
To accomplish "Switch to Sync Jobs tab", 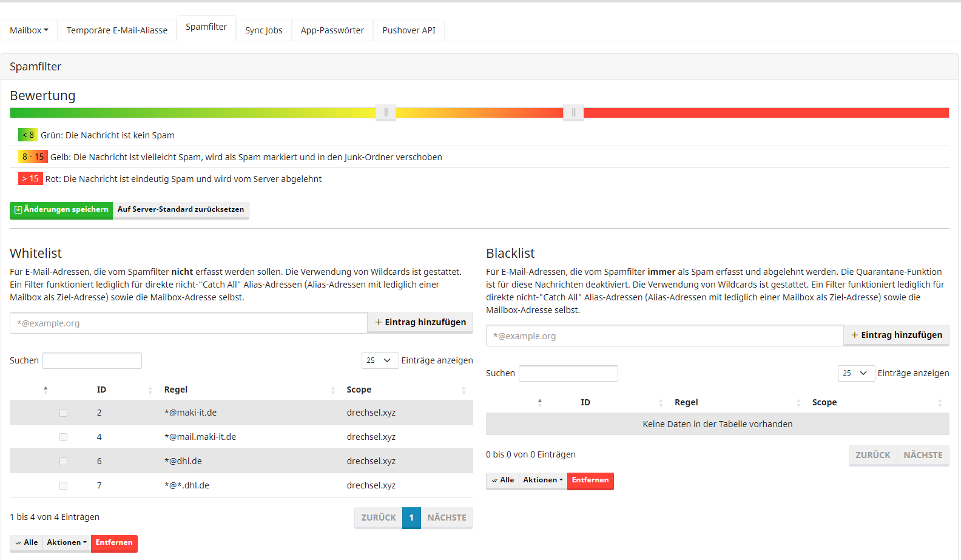I will 263,30.
